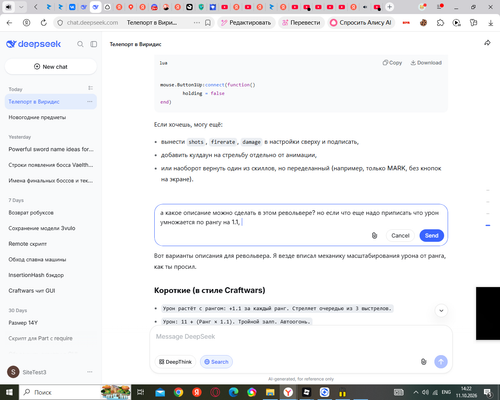This screenshot has width=500, height=400.
Task: Bookmark this page
Action: [208, 23]
